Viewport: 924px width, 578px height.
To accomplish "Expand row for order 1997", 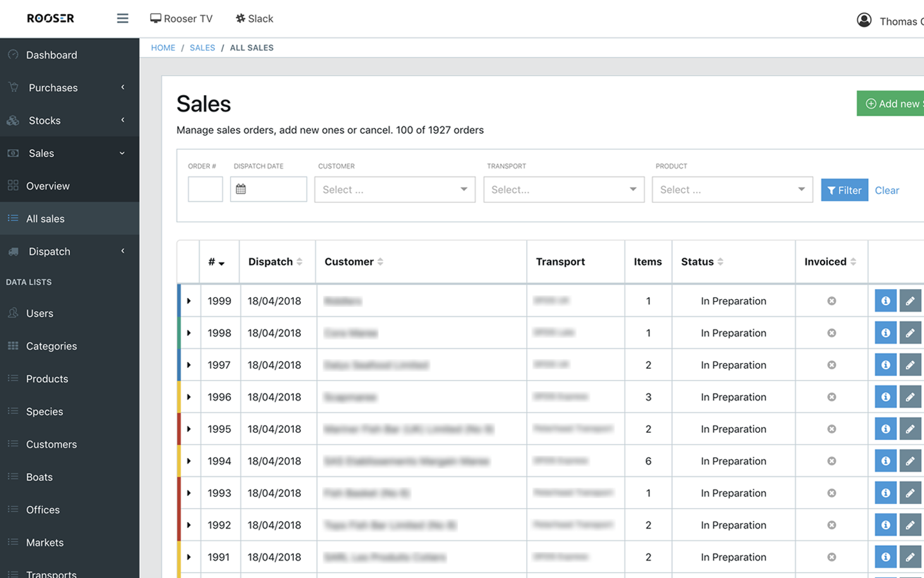I will [x=189, y=365].
